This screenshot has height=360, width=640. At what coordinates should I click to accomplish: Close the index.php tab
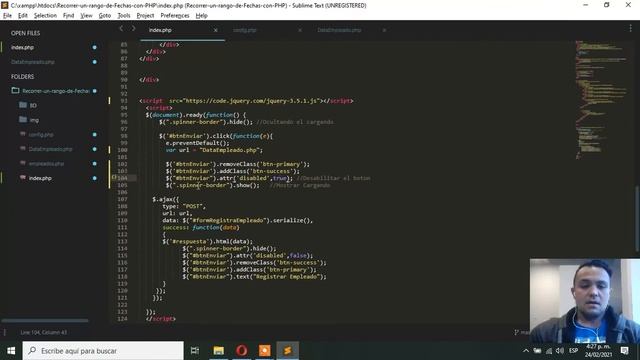click(x=216, y=30)
